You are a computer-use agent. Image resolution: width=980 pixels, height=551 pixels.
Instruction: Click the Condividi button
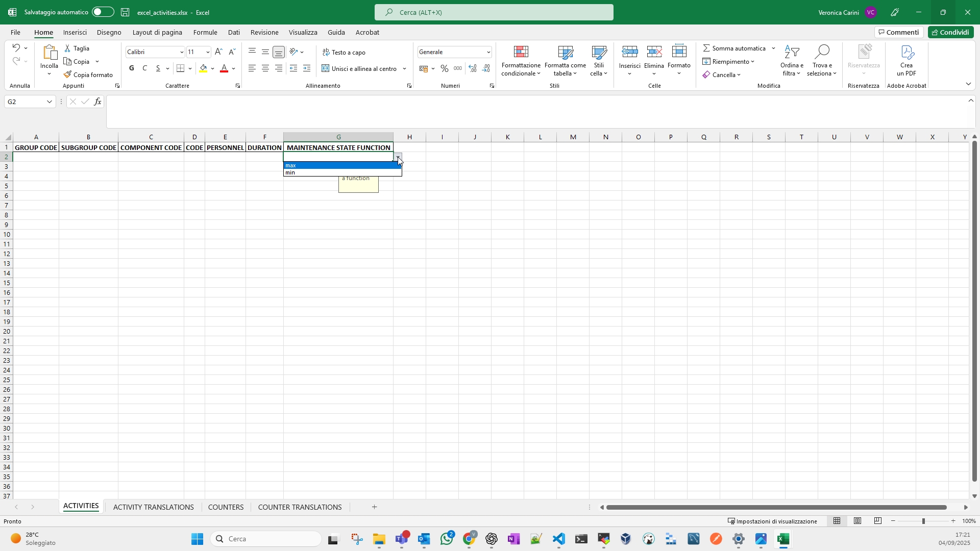coord(950,32)
